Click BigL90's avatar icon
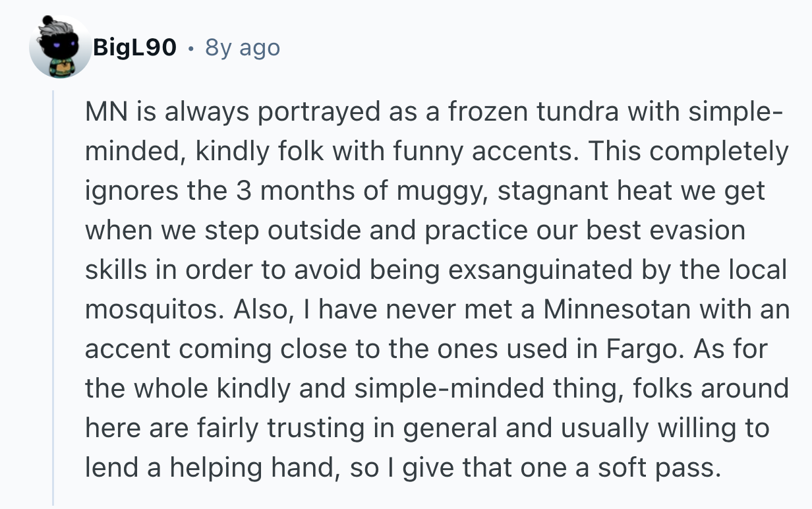812x509 pixels. pos(60,47)
